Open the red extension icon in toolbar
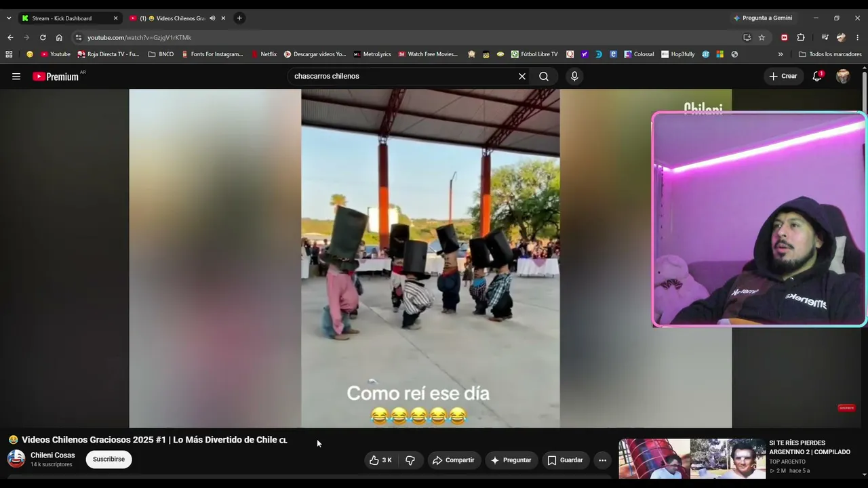 (785, 37)
